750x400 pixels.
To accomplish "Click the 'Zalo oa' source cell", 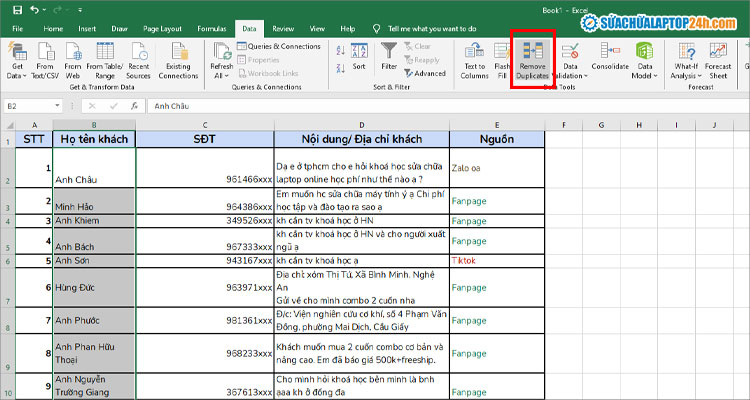I will [497, 167].
